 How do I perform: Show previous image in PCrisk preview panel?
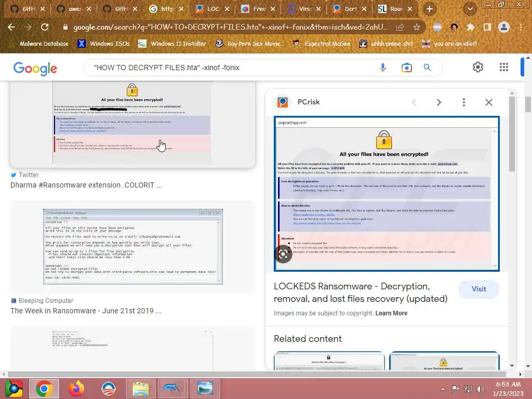click(414, 102)
